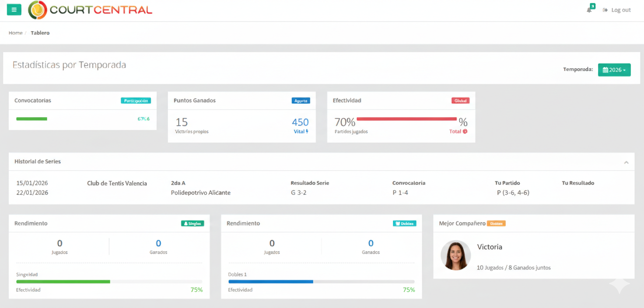Select Tablero in the breadcrumb trail
The width and height of the screenshot is (644, 308).
point(40,33)
